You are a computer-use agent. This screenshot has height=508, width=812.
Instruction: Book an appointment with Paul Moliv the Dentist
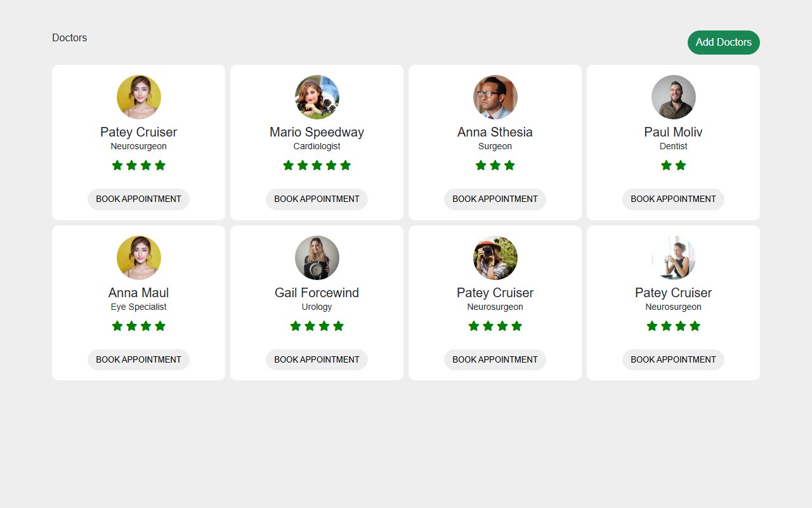(x=673, y=199)
